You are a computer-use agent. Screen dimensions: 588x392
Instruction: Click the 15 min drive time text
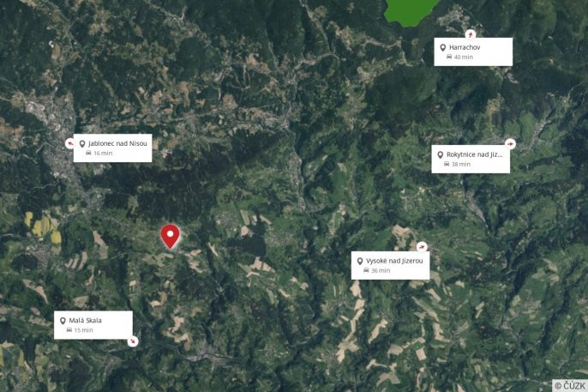pos(83,330)
